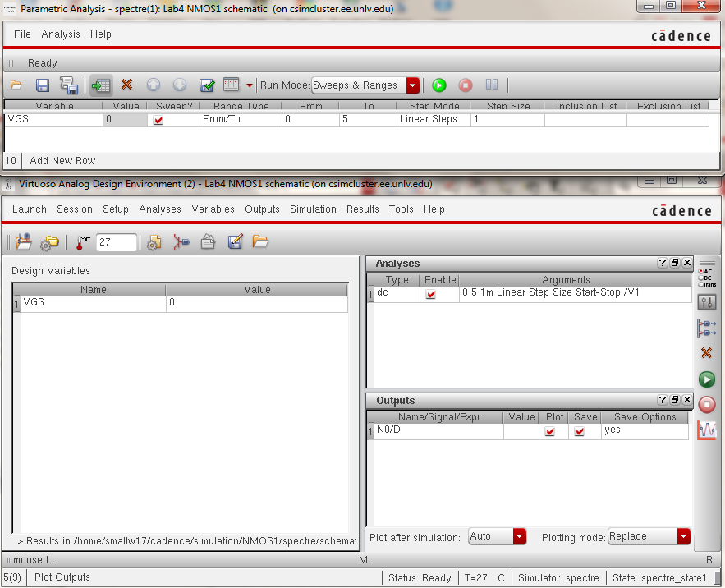Click the move row down arrow icon
Image resolution: width=725 pixels, height=588 pixels.
pyautogui.click(x=179, y=85)
